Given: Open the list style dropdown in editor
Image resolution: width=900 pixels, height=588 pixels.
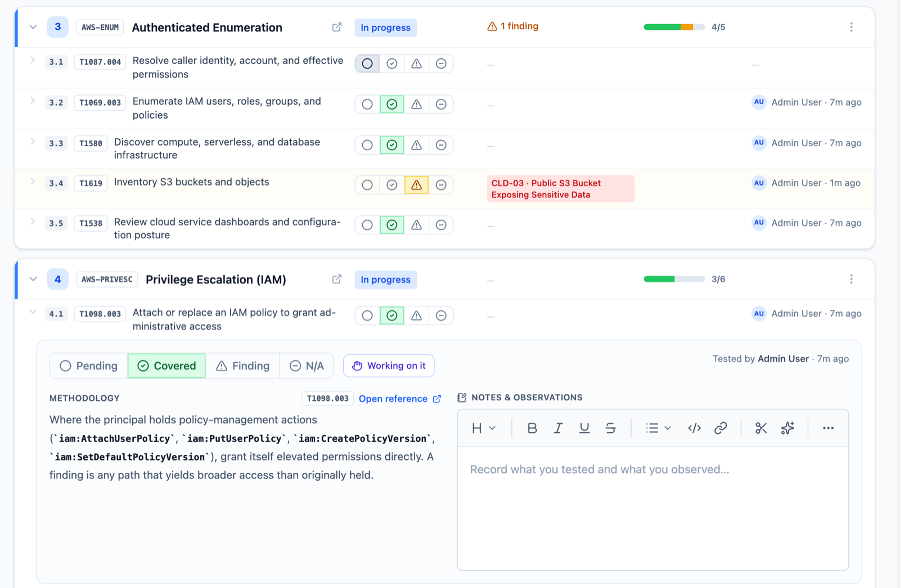Looking at the screenshot, I should tap(658, 428).
